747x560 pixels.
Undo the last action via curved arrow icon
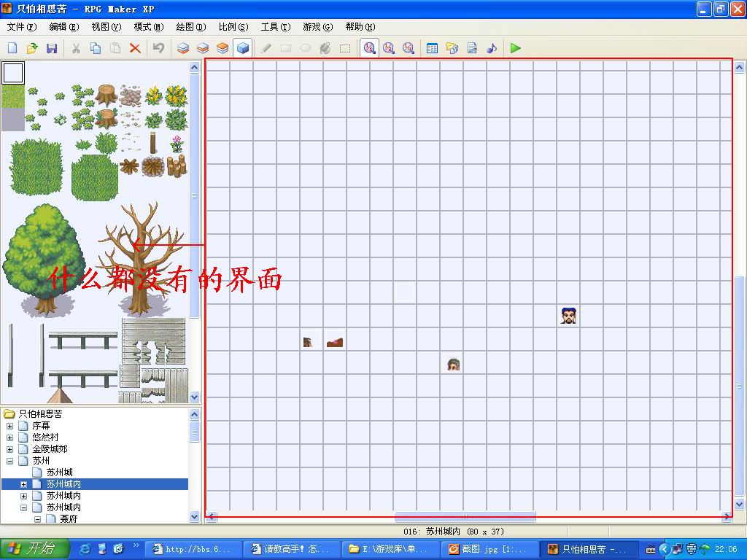click(x=158, y=48)
